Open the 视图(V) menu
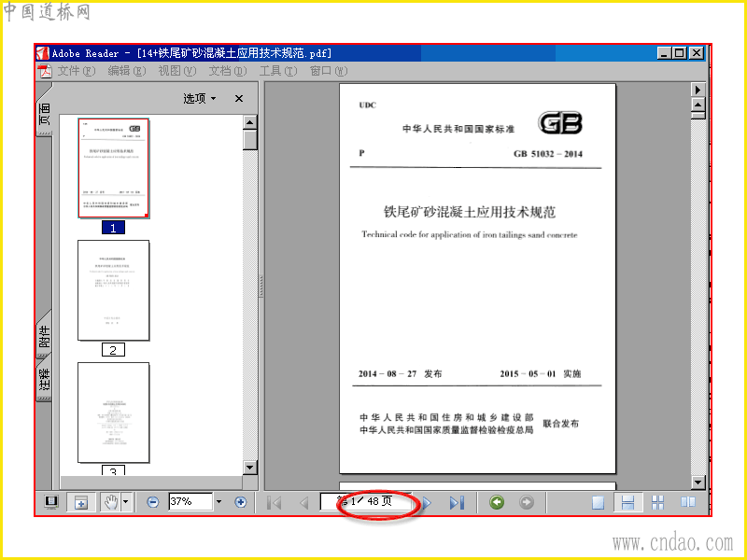The height and width of the screenshot is (560, 747). 176,71
